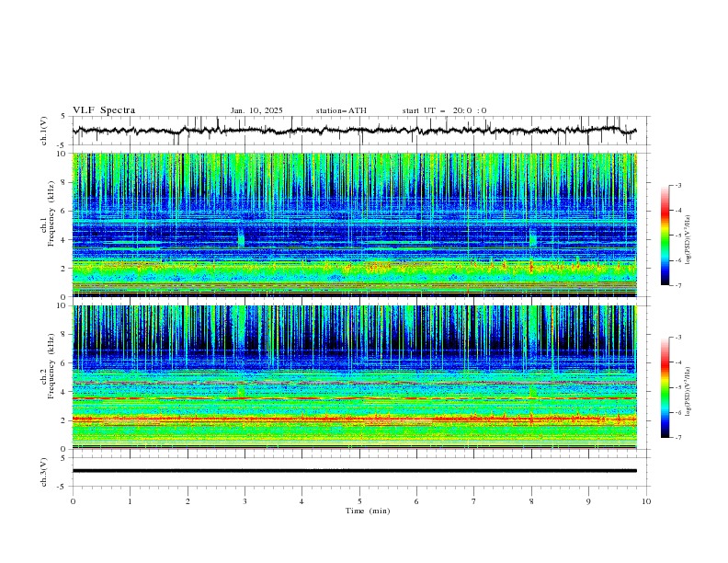Click time axis tick label '10'
This screenshot has width=728, height=563.
tap(646, 501)
